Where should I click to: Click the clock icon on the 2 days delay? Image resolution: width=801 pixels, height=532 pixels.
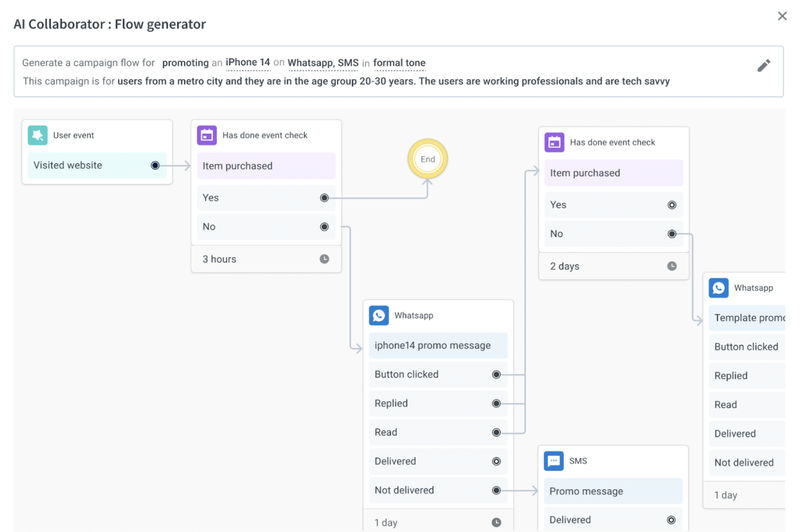[672, 266]
